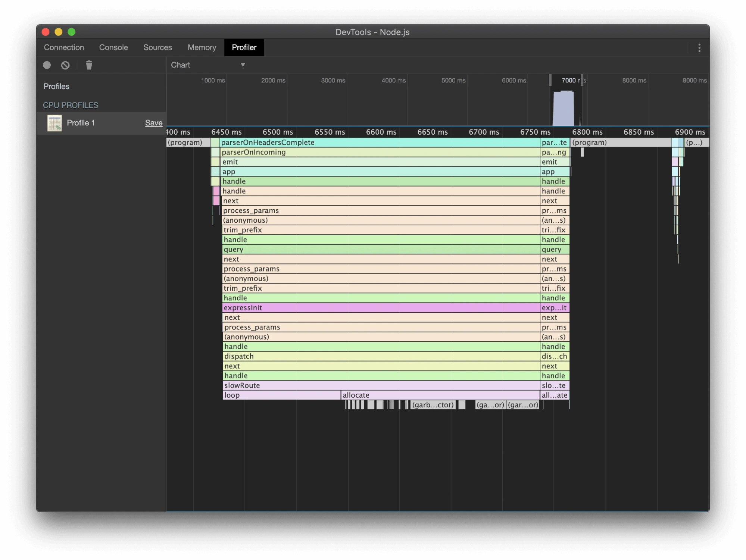The image size is (746, 560).
Task: Switch to the Connection tab
Action: click(x=64, y=47)
